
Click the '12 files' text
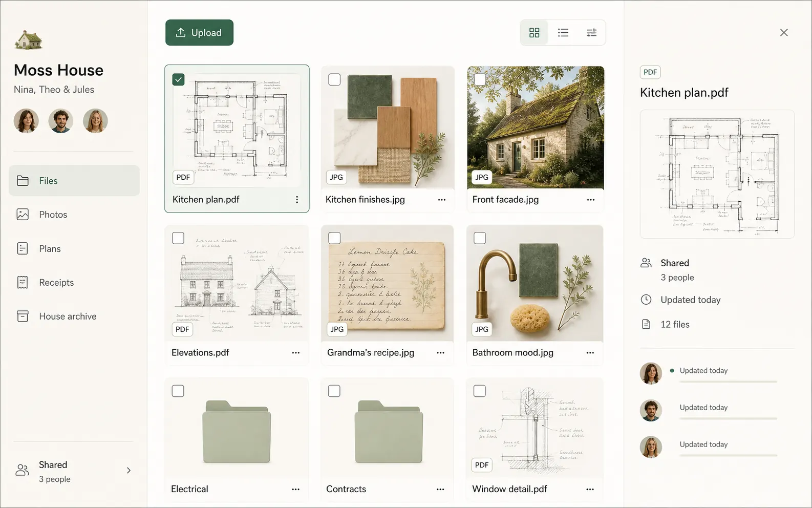(x=675, y=324)
